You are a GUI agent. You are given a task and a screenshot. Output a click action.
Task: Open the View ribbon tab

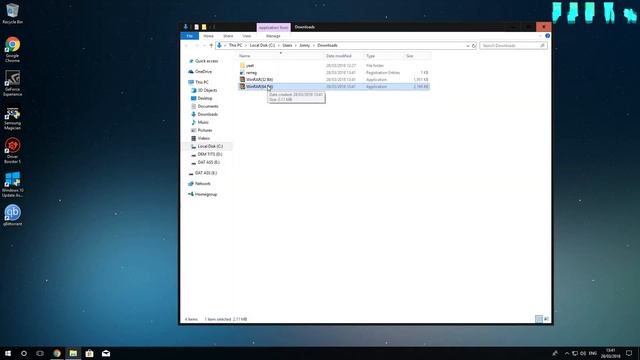[247, 36]
